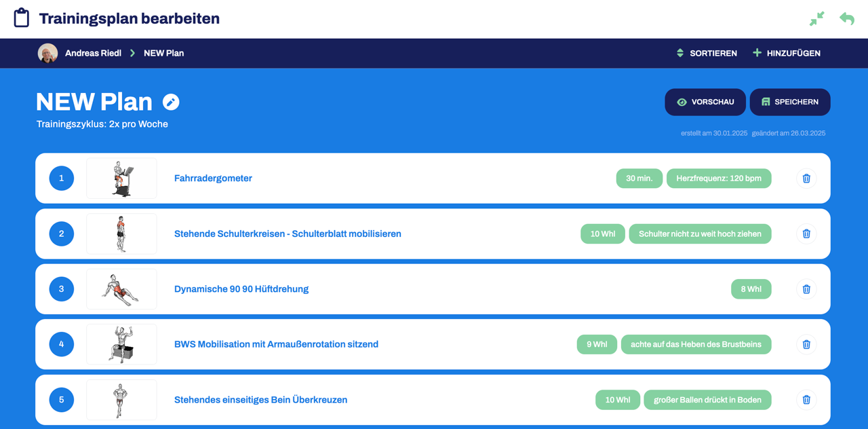868x429 pixels.
Task: Remove Stehendes einseitiges Bein Überkreuzen via trash
Action: pos(806,400)
